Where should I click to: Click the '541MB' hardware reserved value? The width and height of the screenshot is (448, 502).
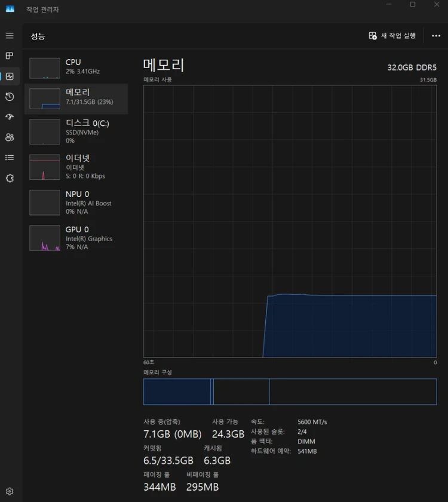click(x=307, y=451)
